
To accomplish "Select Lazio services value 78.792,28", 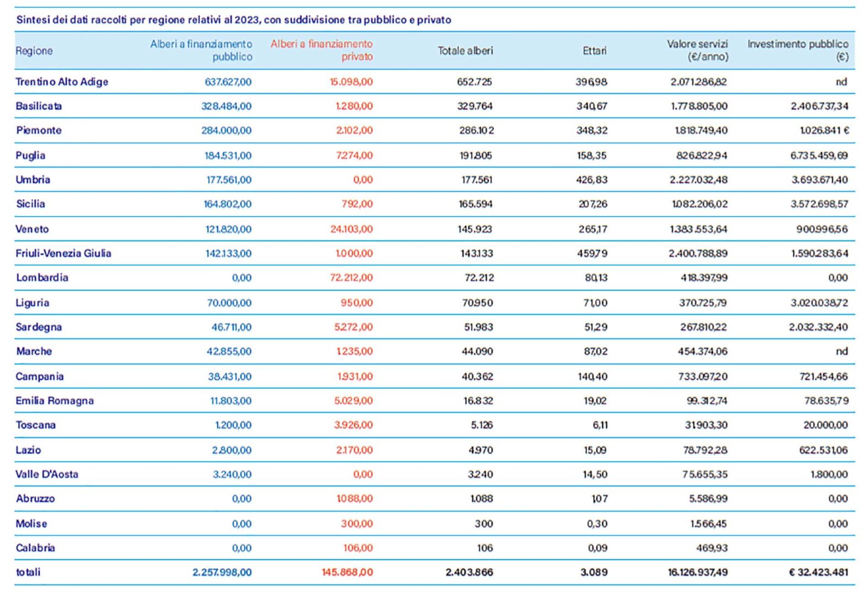I will [x=705, y=450].
